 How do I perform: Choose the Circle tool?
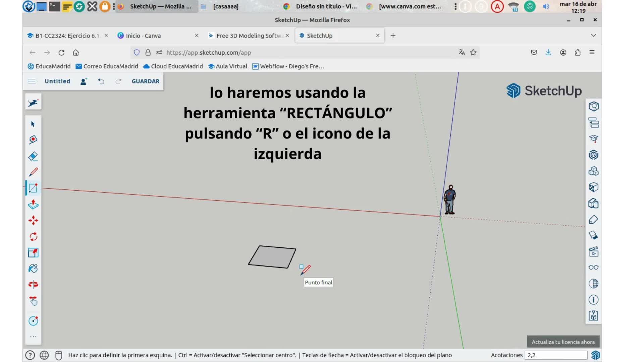pos(33,321)
